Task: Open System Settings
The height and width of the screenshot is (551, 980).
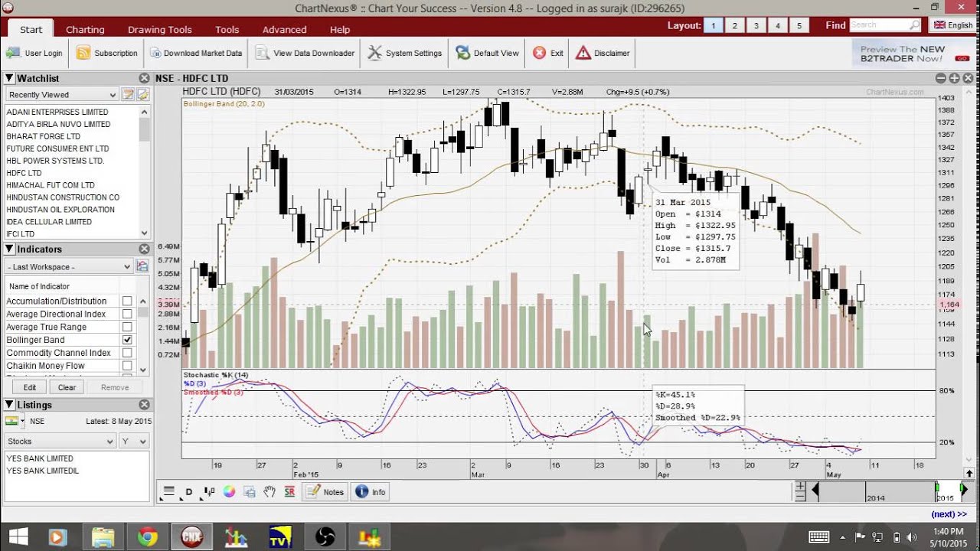Action: pyautogui.click(x=405, y=54)
